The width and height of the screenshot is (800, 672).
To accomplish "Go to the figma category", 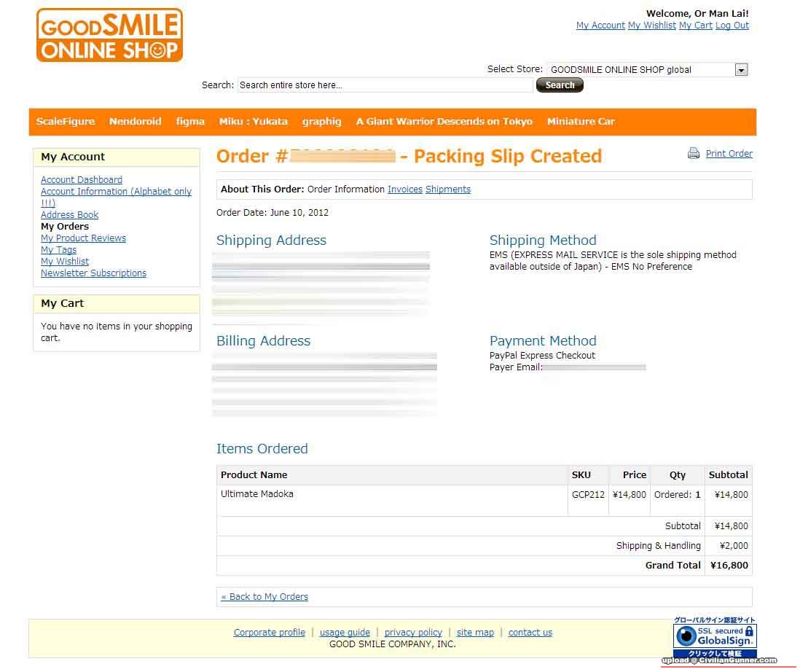I will click(190, 122).
